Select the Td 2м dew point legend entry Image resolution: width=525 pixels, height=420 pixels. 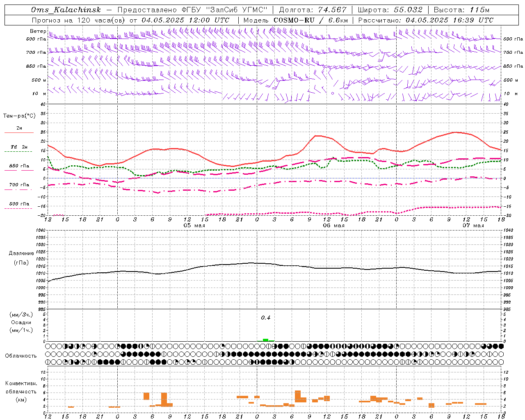pos(19,147)
